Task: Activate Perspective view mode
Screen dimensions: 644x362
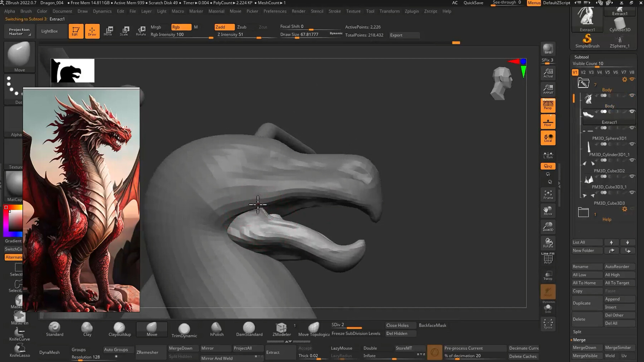Action: (548, 105)
